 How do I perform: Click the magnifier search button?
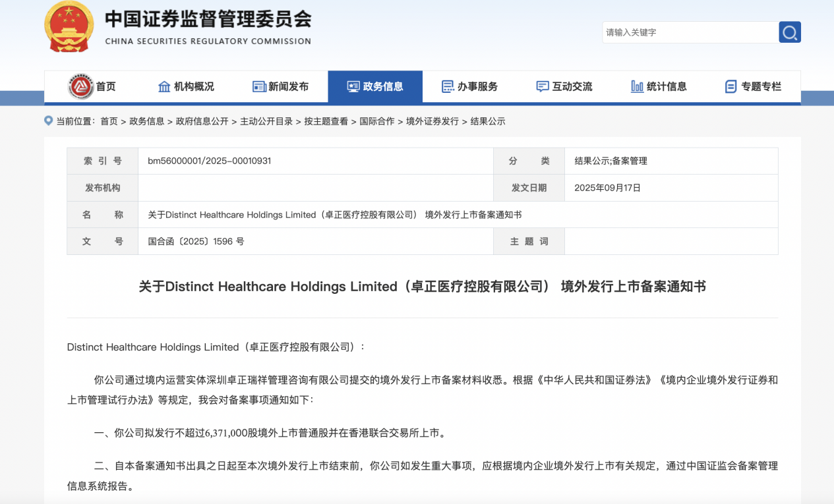(789, 32)
